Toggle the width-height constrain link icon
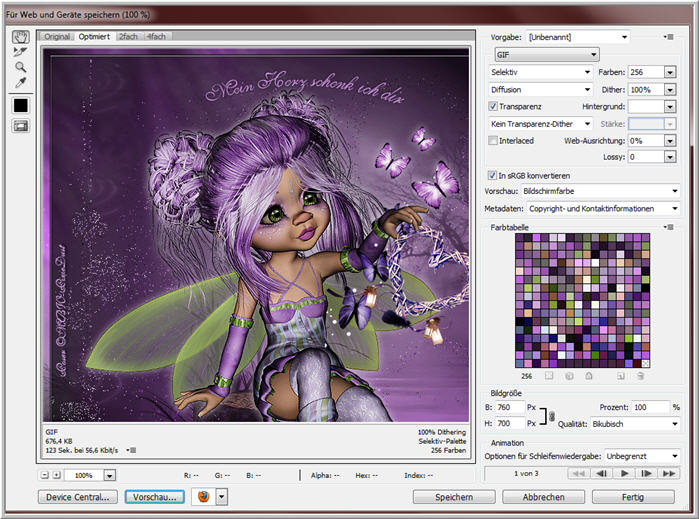The width and height of the screenshot is (699, 519). tap(551, 416)
